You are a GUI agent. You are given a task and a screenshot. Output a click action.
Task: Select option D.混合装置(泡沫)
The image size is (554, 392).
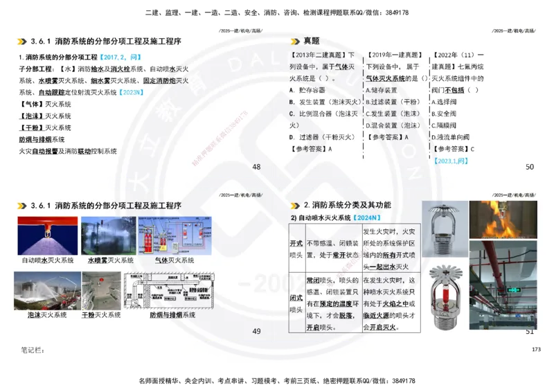pos(393,126)
